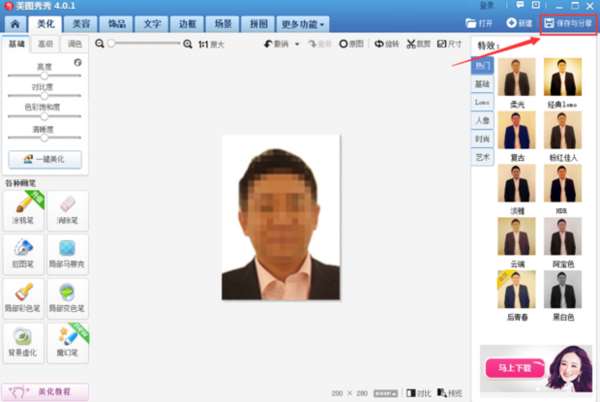Select the 背景虚化 background blur tool
The width and height of the screenshot is (600, 402).
pyautogui.click(x=23, y=342)
